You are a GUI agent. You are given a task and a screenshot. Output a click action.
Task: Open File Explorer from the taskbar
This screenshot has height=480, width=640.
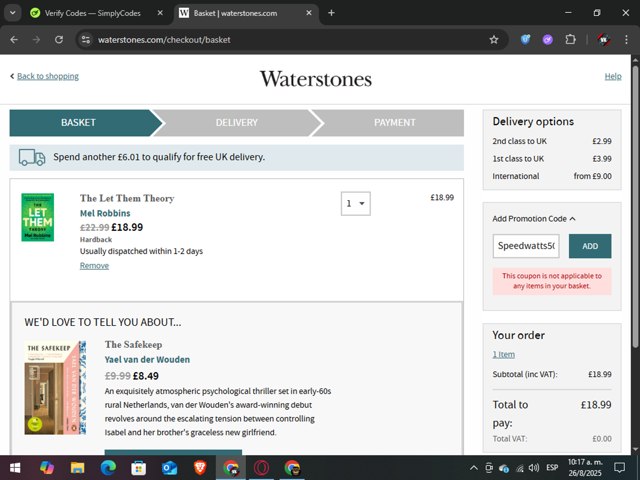(x=78, y=467)
